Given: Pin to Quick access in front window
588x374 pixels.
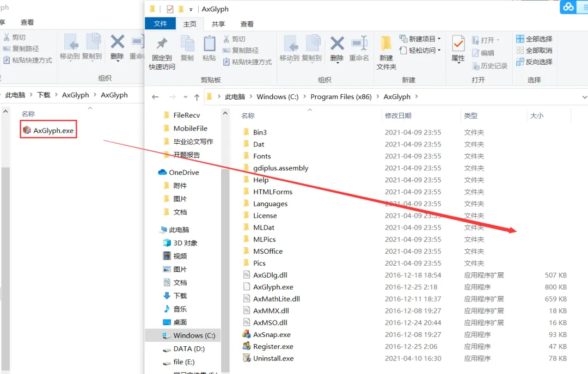Looking at the screenshot, I should (162, 53).
